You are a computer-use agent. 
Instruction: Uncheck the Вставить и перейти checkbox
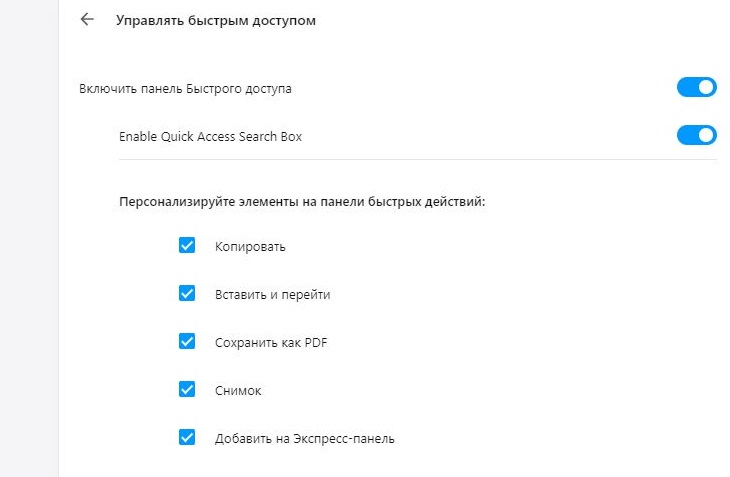click(187, 294)
